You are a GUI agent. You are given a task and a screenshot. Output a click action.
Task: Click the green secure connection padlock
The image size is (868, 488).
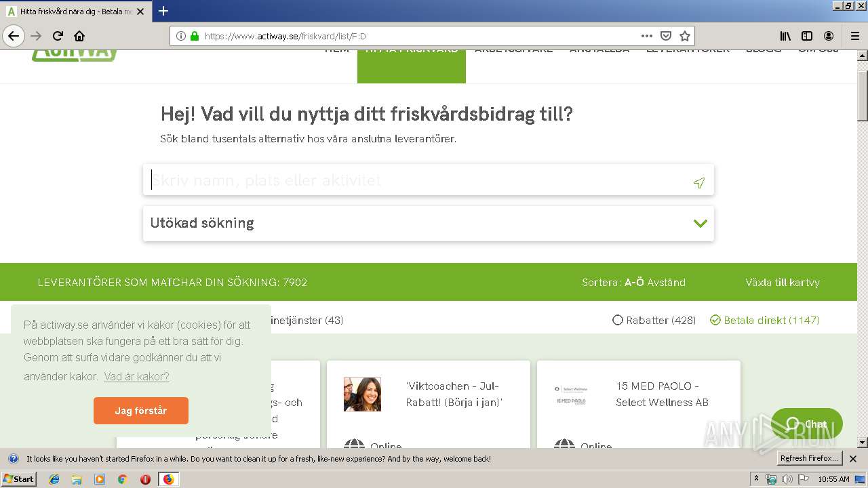[x=195, y=36]
